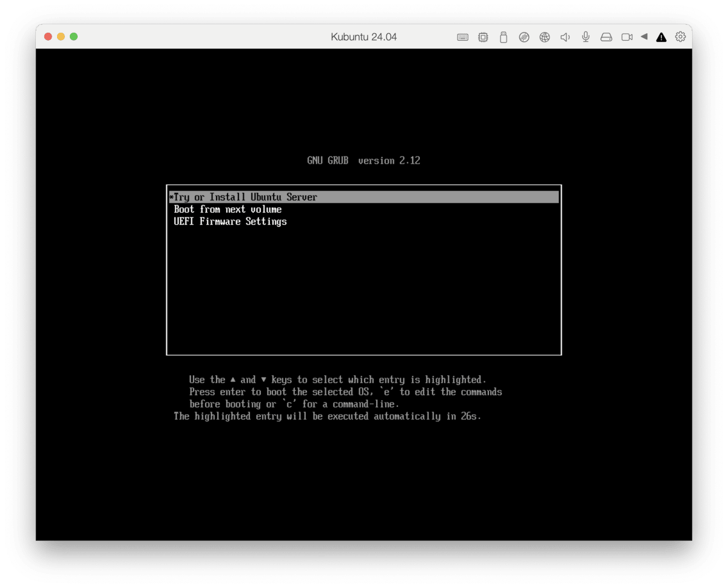The height and width of the screenshot is (588, 728).
Task: Click the video camera icon
Action: tap(627, 37)
